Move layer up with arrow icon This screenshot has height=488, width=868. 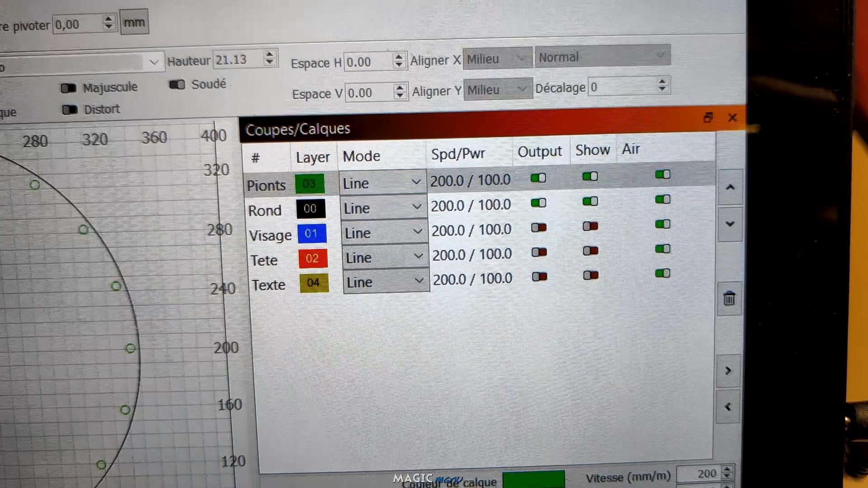(730, 187)
